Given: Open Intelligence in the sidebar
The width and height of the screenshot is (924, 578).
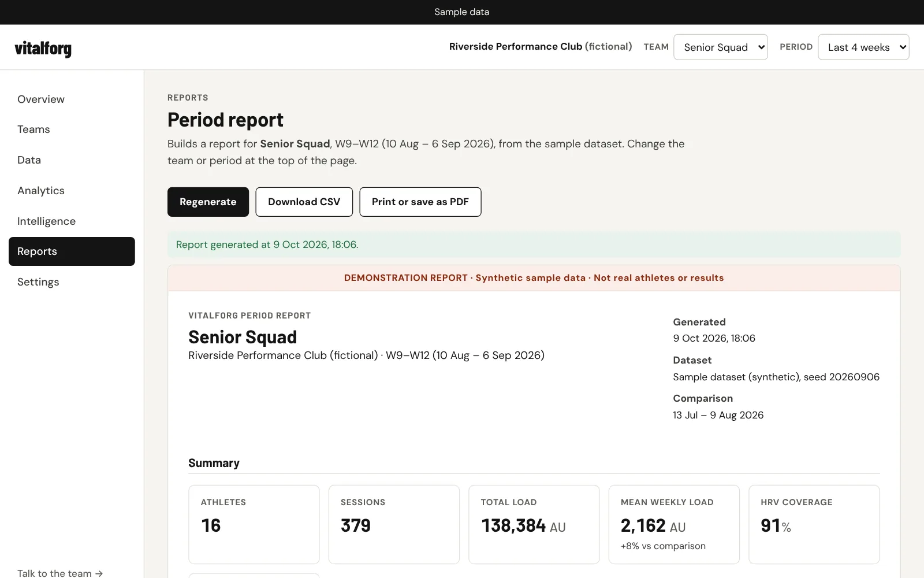Looking at the screenshot, I should pyautogui.click(x=72, y=221).
